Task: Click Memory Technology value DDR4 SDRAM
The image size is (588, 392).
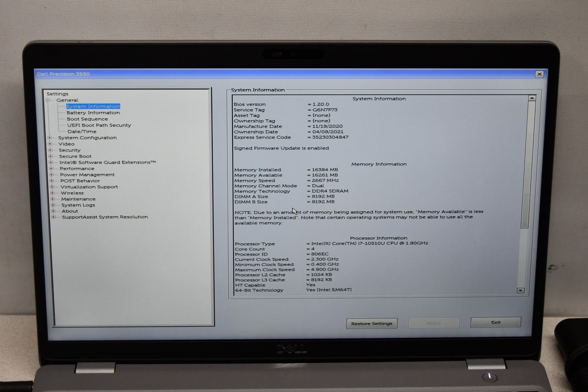Action: click(x=330, y=191)
